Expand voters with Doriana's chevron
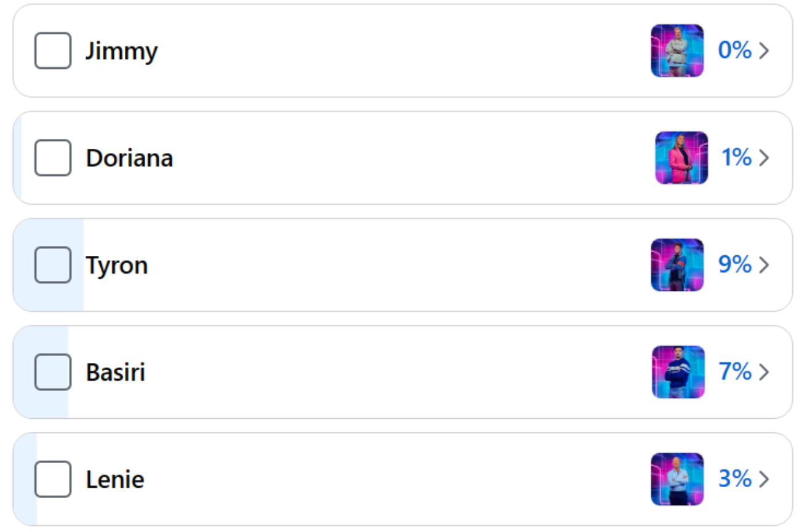This screenshot has height=532, width=807. 764,157
